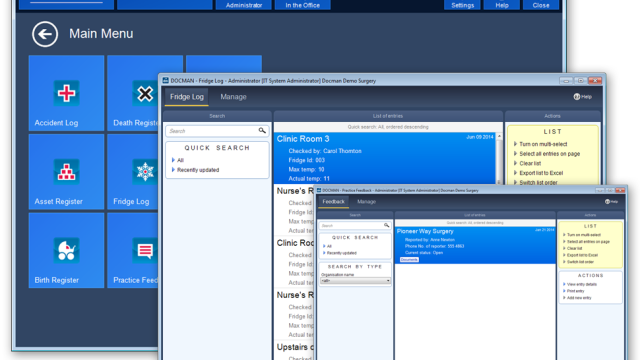Open the Organisation name dropdown
This screenshot has height=360, width=640.
click(x=355, y=281)
